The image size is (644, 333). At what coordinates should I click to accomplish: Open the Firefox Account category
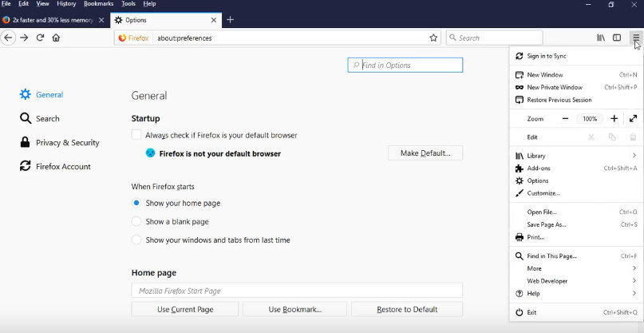(55, 166)
